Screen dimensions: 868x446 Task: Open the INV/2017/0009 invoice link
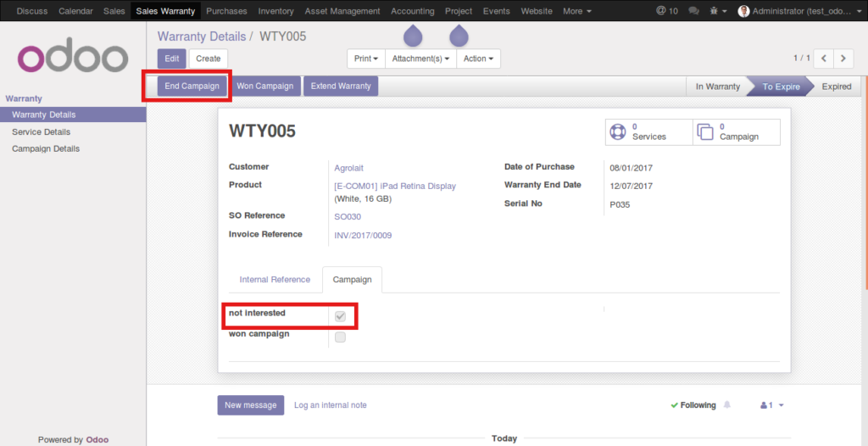click(x=363, y=236)
